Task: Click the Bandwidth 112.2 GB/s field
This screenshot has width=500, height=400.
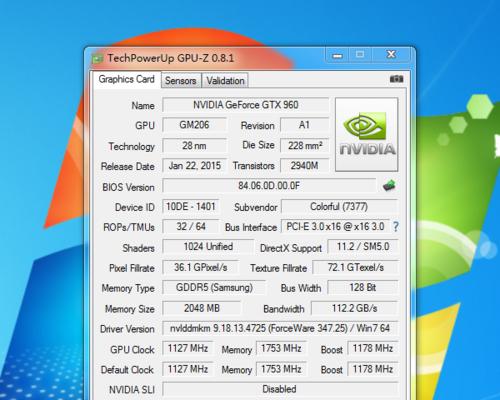Action: 354,308
